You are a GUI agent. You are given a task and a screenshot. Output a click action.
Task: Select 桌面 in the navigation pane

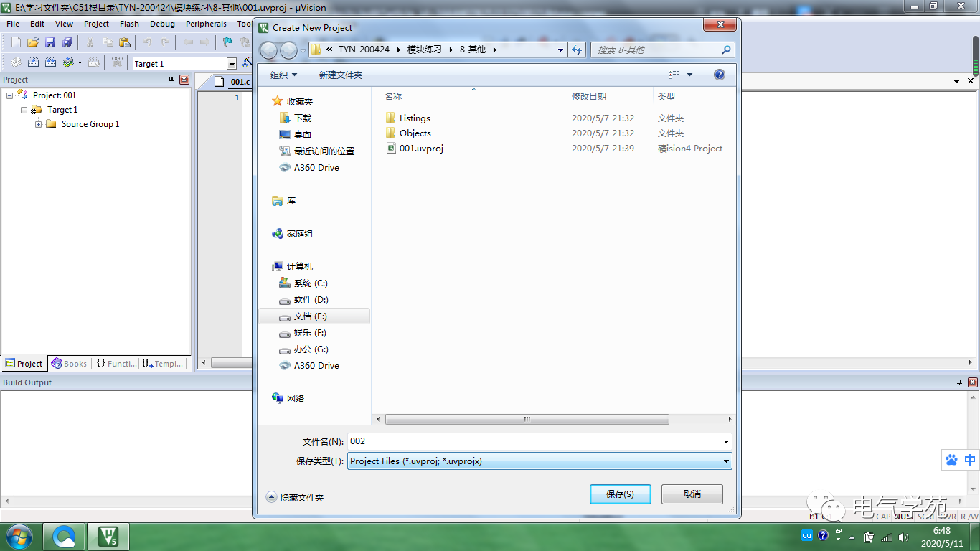[x=303, y=134]
